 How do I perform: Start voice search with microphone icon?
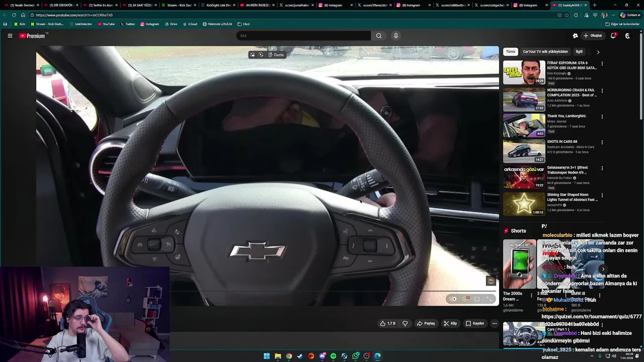[x=396, y=36]
